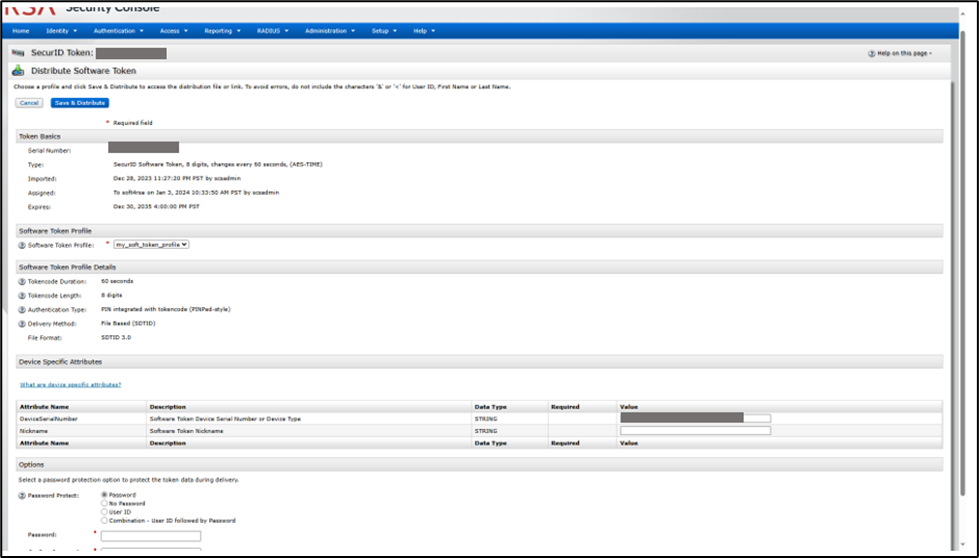Click help icon next to Authentication Type
Screen dimensions: 979x558
(22, 309)
